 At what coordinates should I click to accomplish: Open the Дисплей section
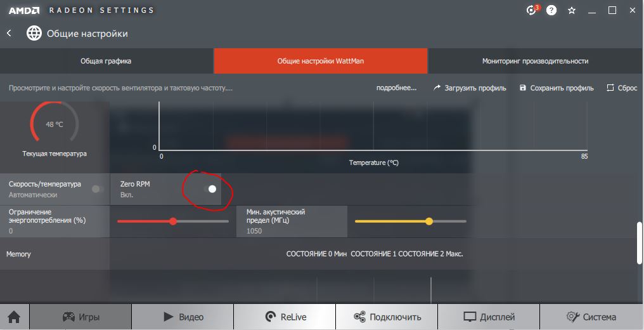tap(488, 317)
